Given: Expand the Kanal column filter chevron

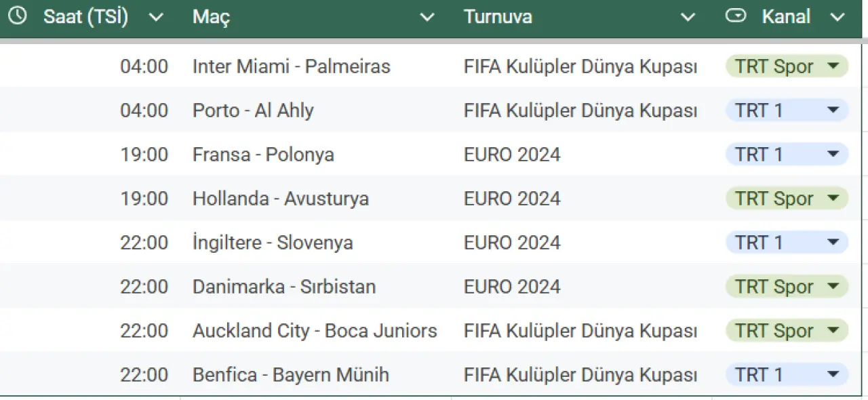Looking at the screenshot, I should 837,18.
